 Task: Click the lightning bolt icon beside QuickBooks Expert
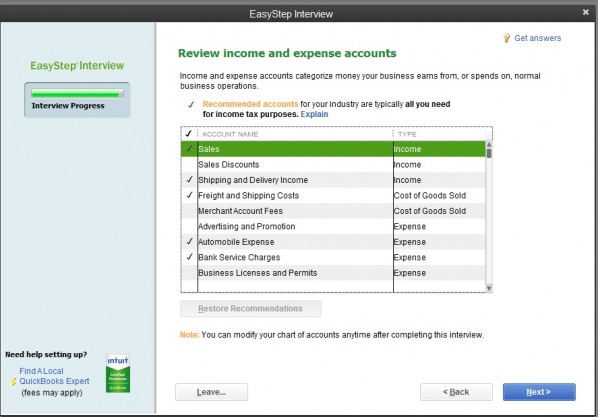(13, 381)
